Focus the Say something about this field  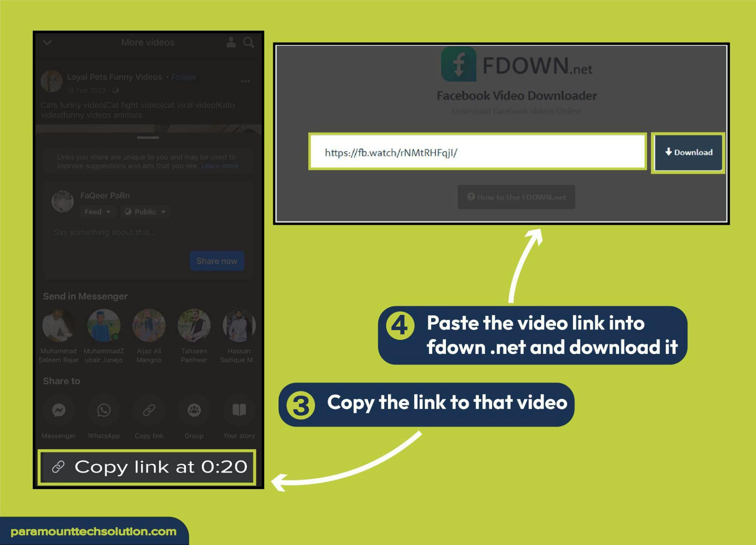[105, 232]
